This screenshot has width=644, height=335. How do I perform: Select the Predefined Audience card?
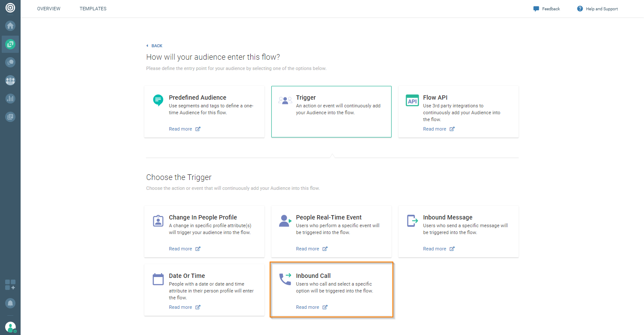click(204, 111)
